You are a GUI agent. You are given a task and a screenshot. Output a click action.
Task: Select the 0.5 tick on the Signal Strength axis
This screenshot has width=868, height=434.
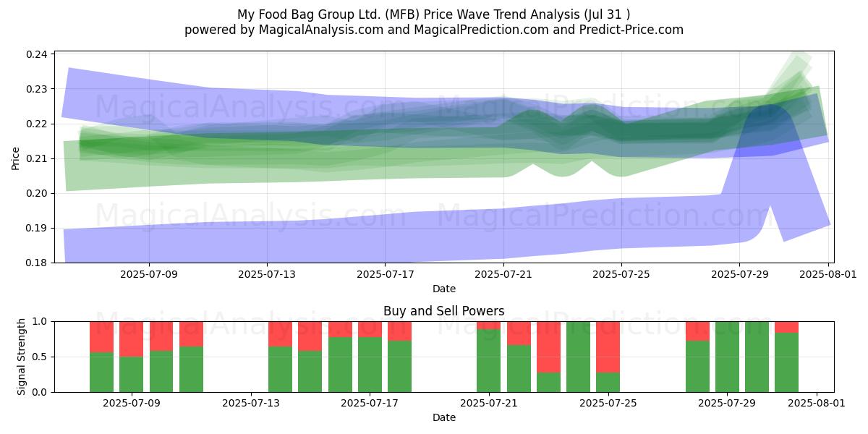click(x=41, y=357)
